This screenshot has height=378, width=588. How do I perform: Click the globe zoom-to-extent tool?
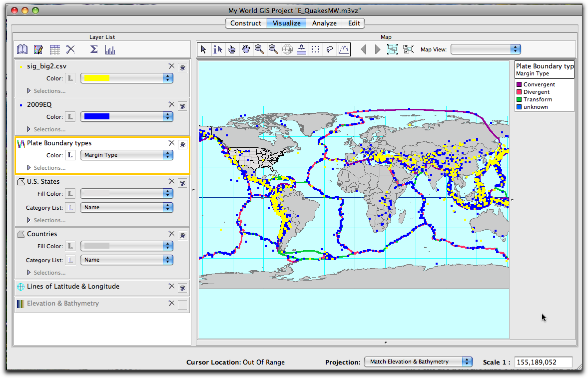pyautogui.click(x=287, y=49)
